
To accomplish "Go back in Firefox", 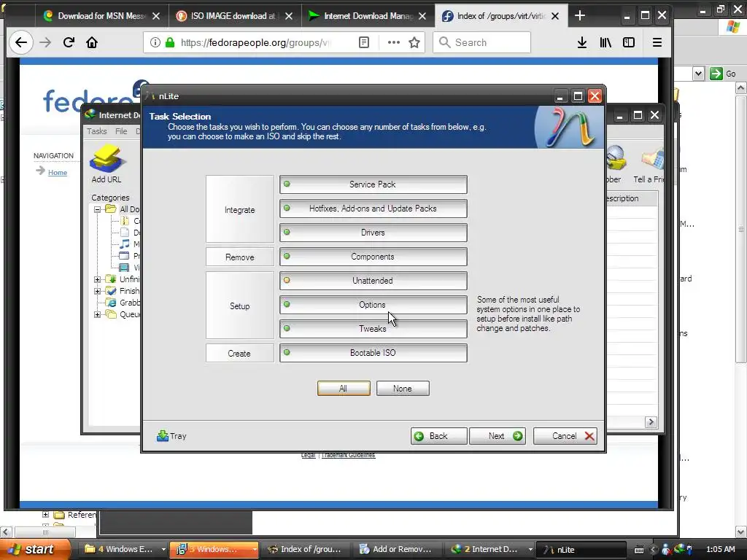I will [x=21, y=42].
